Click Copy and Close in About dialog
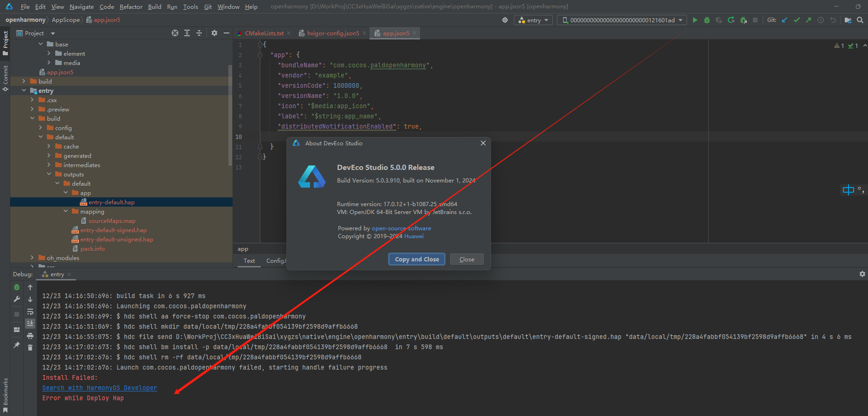Image resolution: width=868 pixels, height=416 pixels. 417,259
